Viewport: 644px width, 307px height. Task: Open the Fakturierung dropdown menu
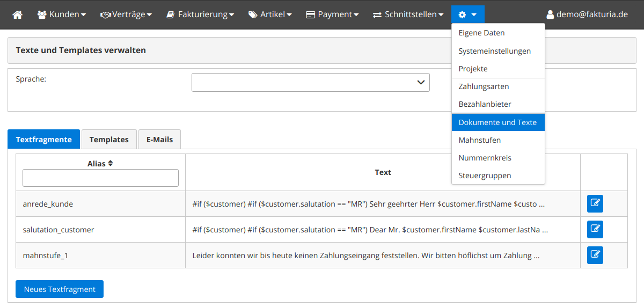tap(200, 14)
